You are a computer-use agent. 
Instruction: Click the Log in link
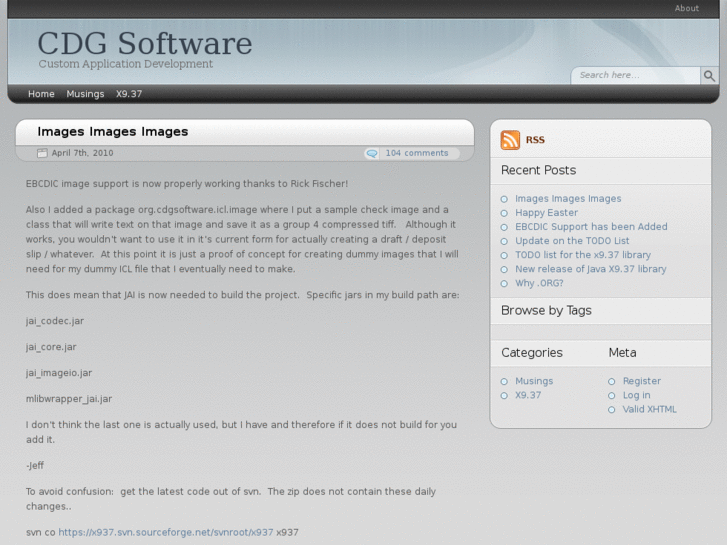click(636, 395)
